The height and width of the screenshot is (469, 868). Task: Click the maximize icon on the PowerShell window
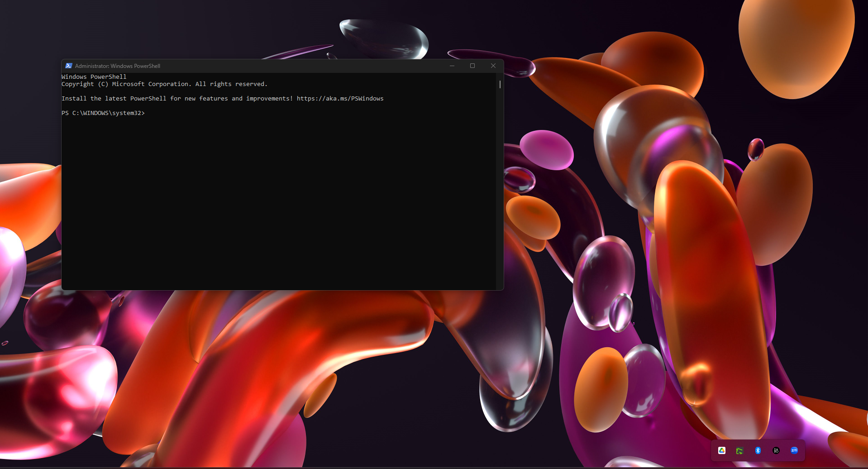[472, 66]
